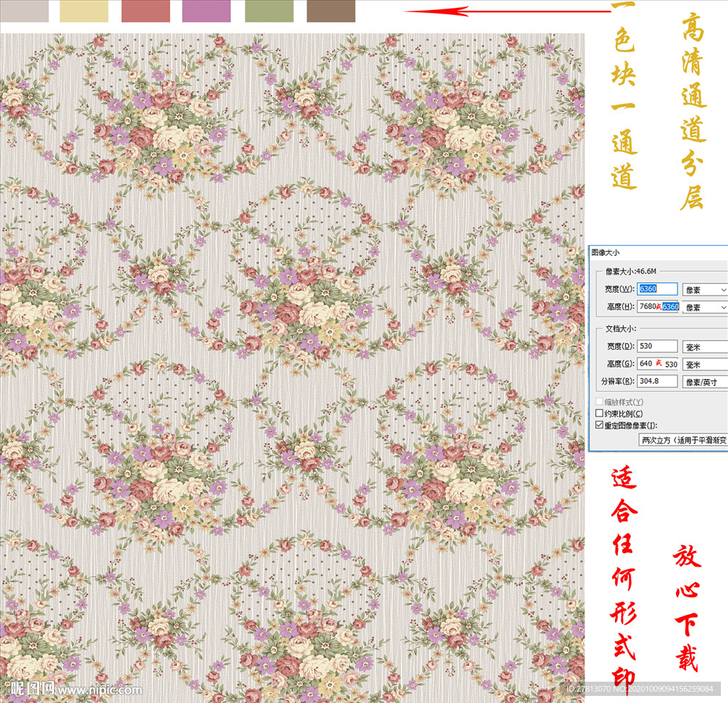
Task: Open the document height 毫米 unit dropdown
Action: click(705, 365)
